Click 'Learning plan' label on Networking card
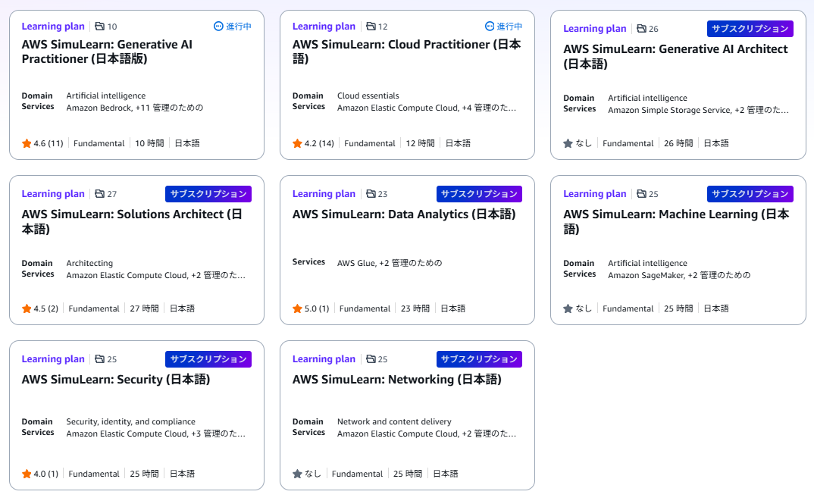Screen dimensions: 814x504 pyautogui.click(x=324, y=358)
